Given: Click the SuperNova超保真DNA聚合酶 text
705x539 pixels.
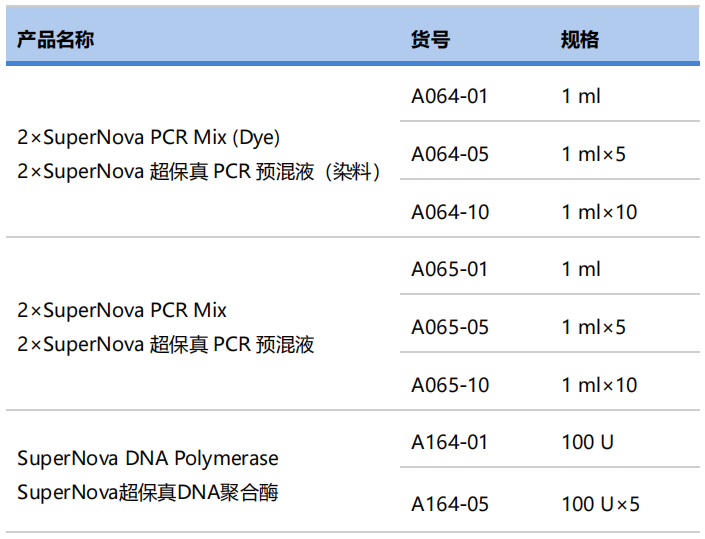Looking at the screenshot, I should coord(148,493).
